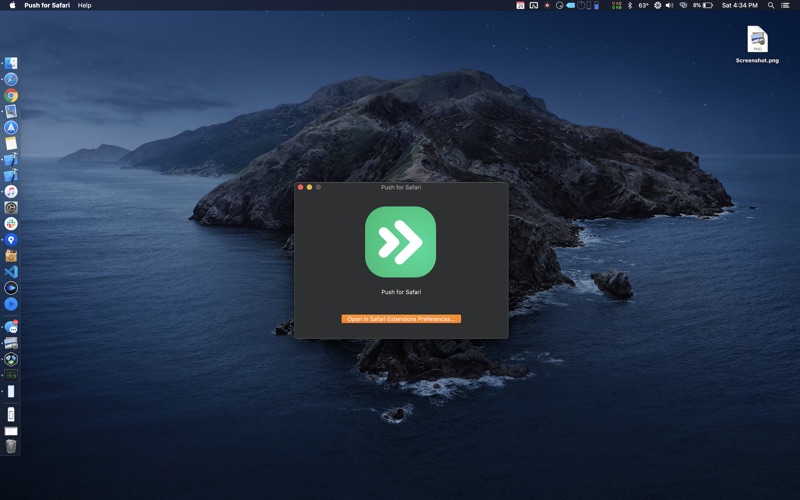Close the Push for Safari window
Viewport: 800px width, 500px height.
click(301, 187)
